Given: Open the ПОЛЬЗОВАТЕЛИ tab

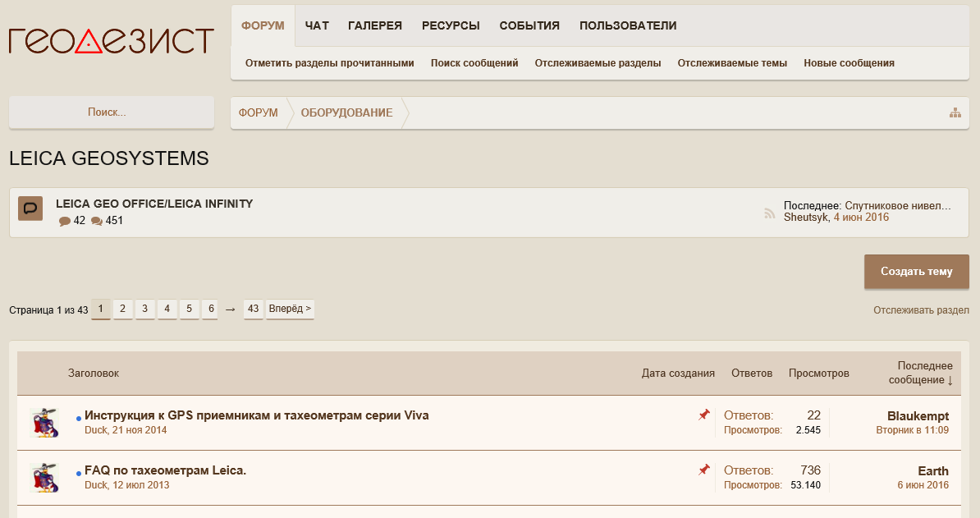Looking at the screenshot, I should tap(628, 25).
